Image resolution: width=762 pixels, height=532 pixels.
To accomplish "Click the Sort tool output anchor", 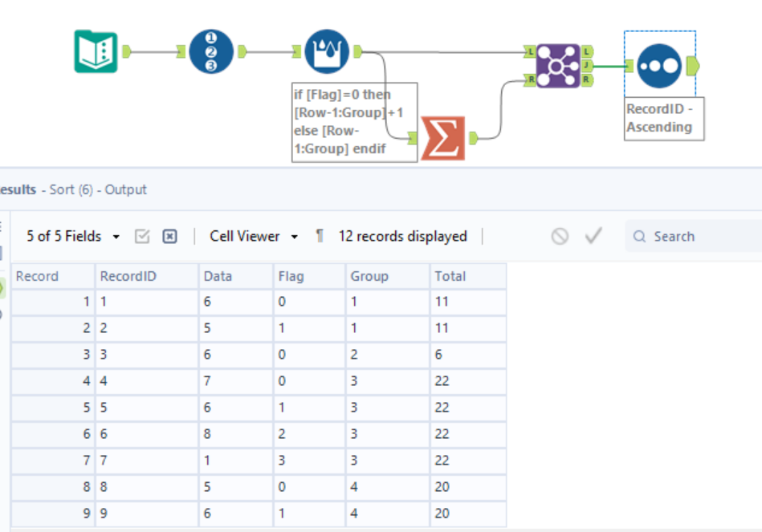I will point(694,65).
